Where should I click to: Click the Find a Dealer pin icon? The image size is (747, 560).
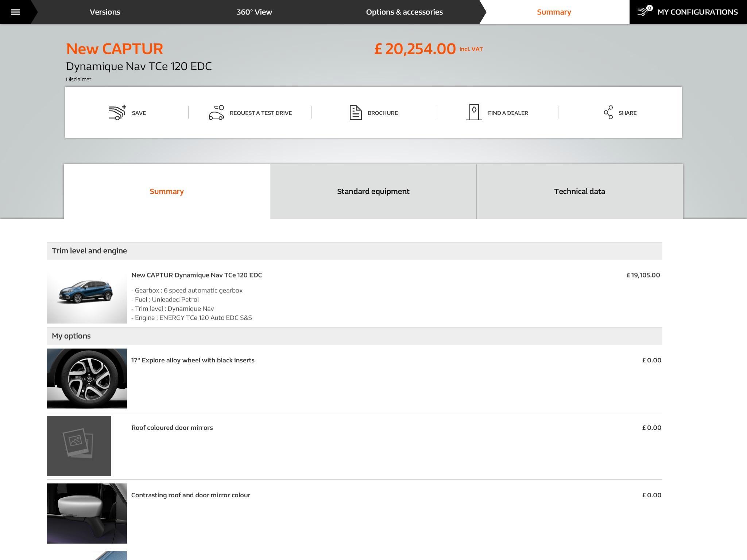pyautogui.click(x=474, y=113)
